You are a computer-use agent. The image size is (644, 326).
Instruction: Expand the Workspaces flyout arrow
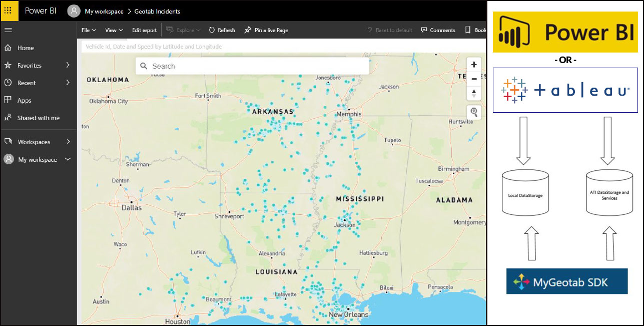pyautogui.click(x=68, y=142)
